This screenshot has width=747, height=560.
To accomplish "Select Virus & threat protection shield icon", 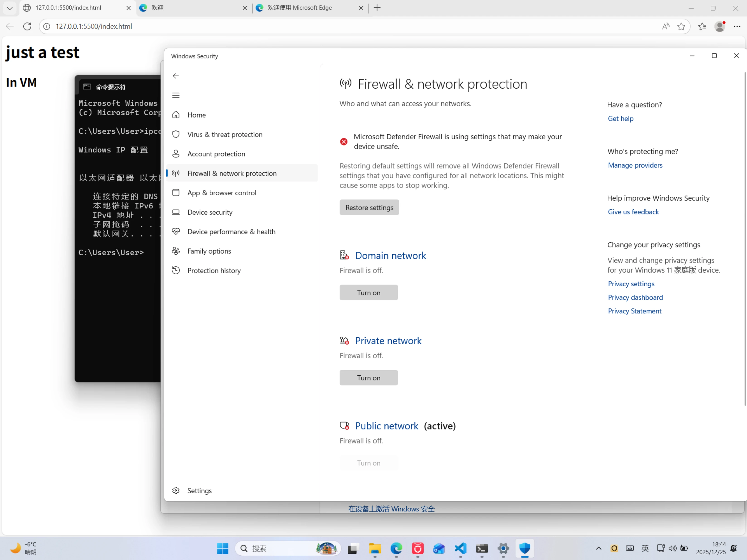I will pyautogui.click(x=176, y=134).
